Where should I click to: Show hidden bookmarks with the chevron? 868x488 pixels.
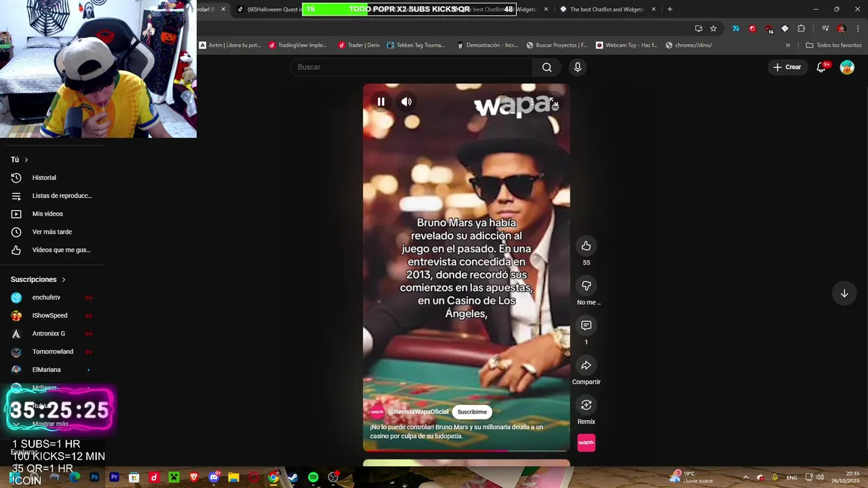click(x=787, y=45)
